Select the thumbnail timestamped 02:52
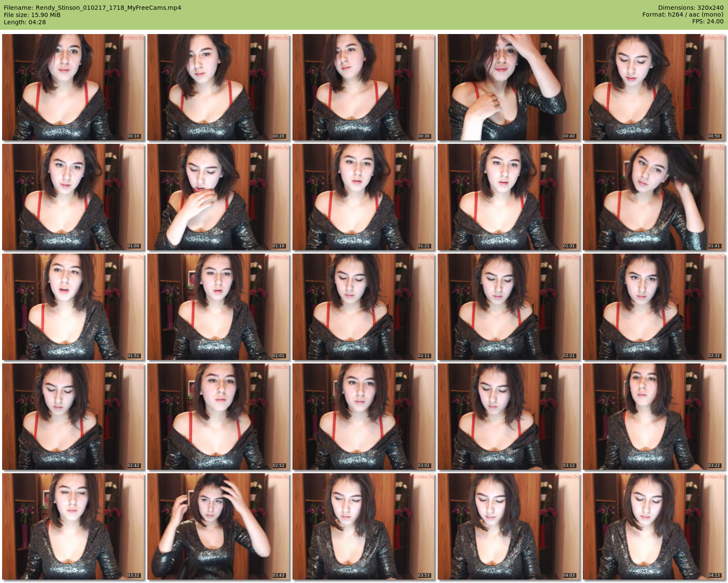The width and height of the screenshot is (728, 583). pos(218,417)
